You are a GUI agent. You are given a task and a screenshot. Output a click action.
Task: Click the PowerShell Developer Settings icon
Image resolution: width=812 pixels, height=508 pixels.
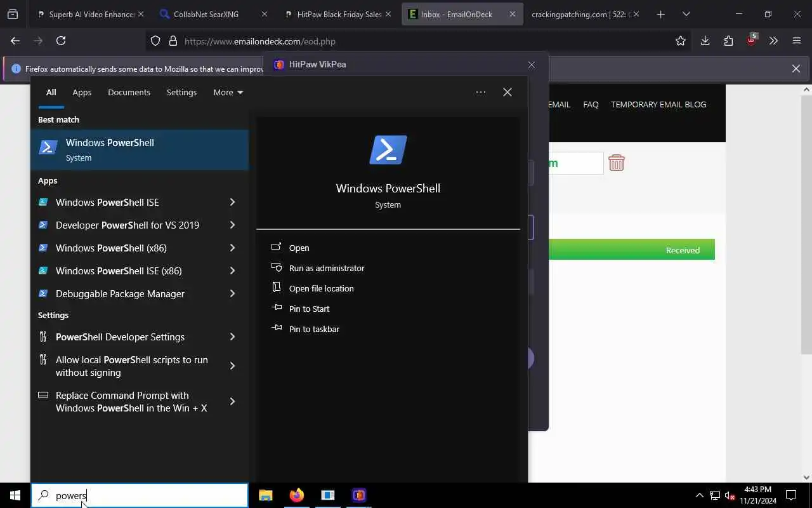[43, 337]
